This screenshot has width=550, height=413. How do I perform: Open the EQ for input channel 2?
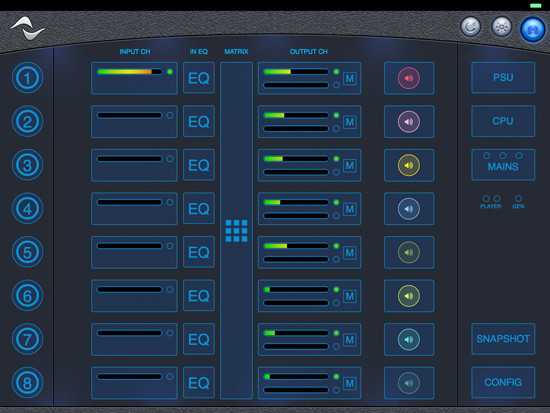point(199,121)
